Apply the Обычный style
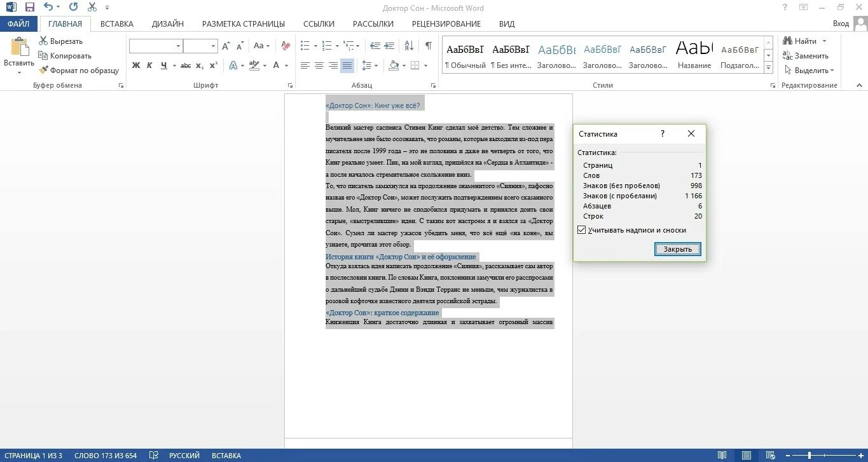 coord(465,56)
